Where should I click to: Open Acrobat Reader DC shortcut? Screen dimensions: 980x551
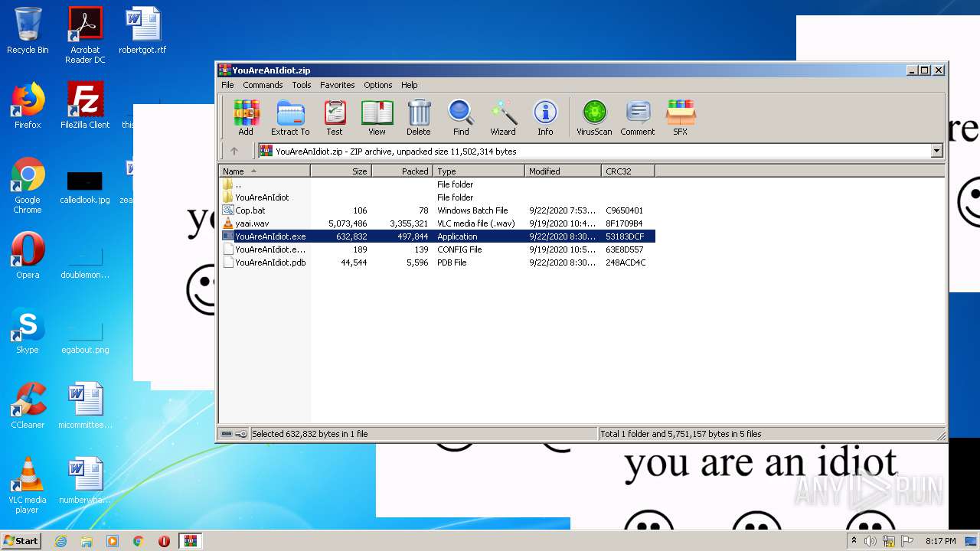click(85, 34)
